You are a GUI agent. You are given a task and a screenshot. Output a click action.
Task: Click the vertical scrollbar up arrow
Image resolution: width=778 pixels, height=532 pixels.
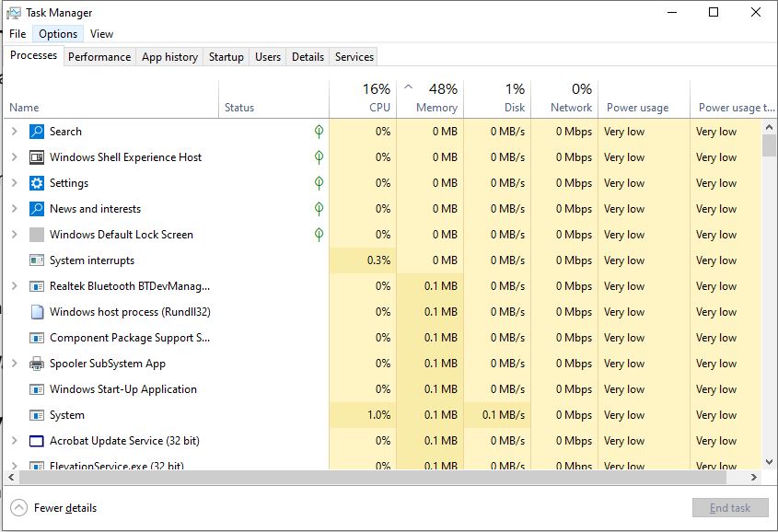(769, 127)
